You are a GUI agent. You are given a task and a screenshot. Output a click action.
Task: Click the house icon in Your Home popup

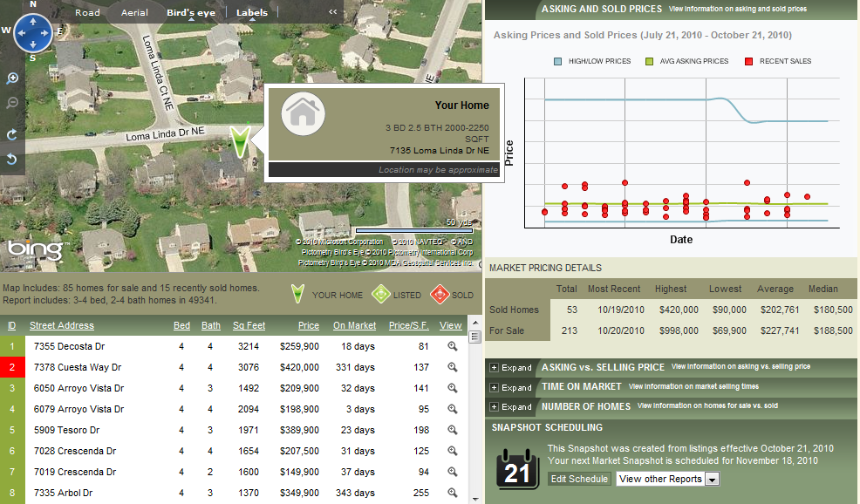[303, 113]
